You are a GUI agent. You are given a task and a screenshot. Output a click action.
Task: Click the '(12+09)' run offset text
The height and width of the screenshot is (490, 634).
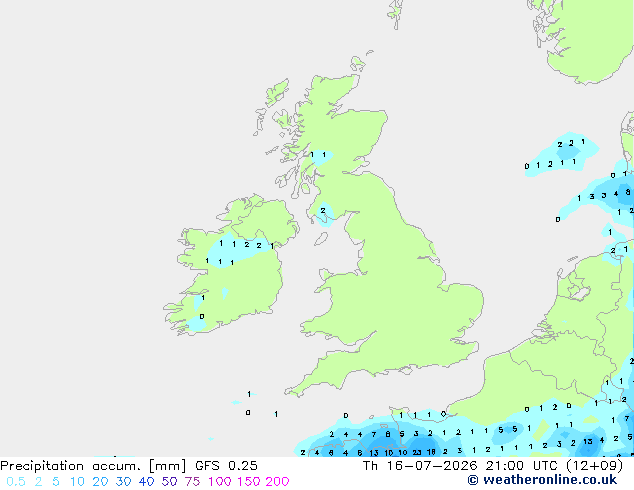coord(595,466)
